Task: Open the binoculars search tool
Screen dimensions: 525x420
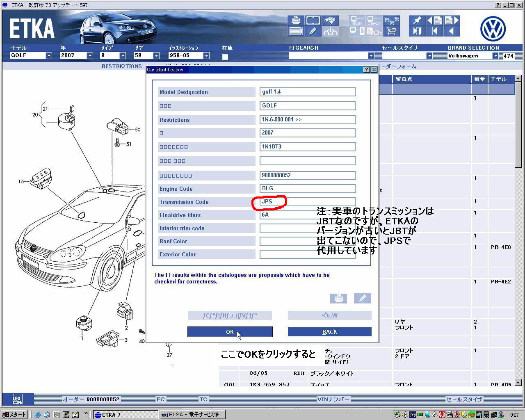Action: 330,21
